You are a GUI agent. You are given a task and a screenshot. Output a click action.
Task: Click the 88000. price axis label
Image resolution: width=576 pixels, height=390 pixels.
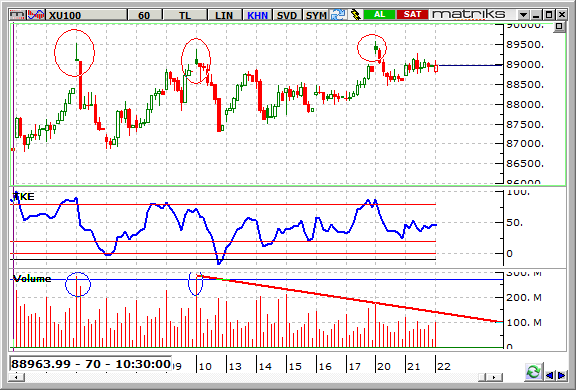(x=525, y=104)
